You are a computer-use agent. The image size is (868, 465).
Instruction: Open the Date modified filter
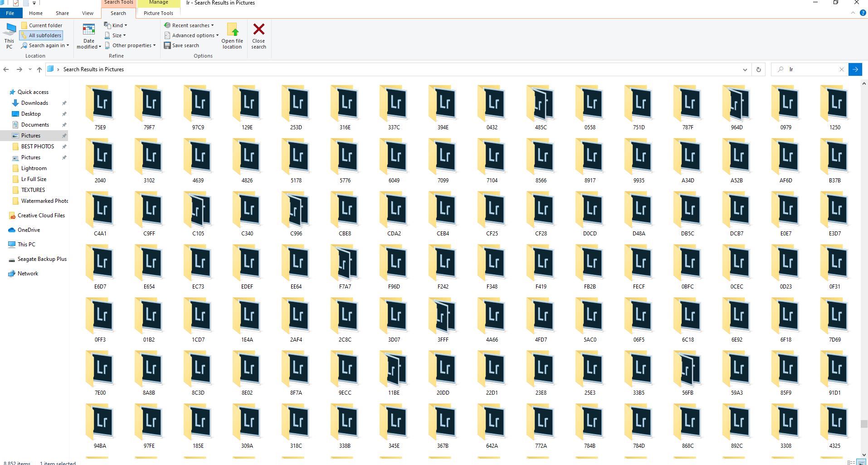[88, 36]
